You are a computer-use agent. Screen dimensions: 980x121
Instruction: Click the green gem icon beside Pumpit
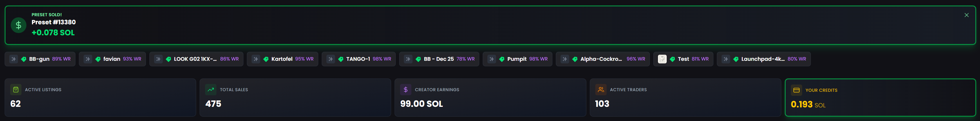pos(502,59)
